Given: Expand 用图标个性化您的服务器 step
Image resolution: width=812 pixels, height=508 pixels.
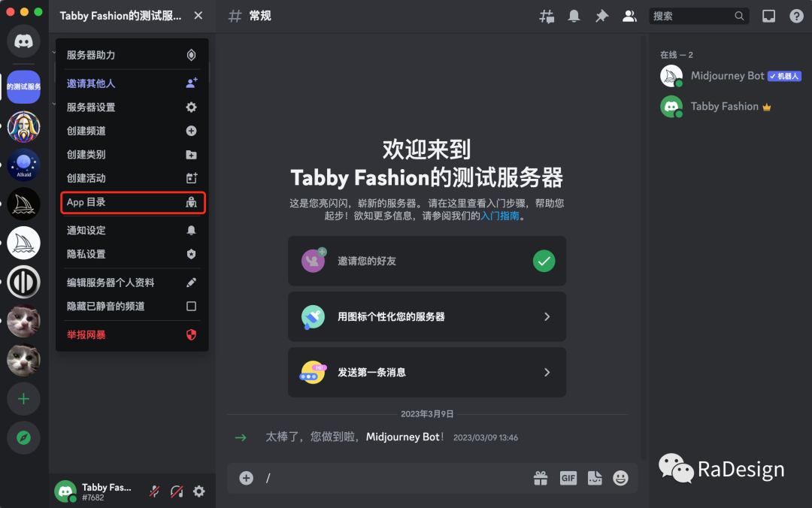Looking at the screenshot, I should 427,316.
